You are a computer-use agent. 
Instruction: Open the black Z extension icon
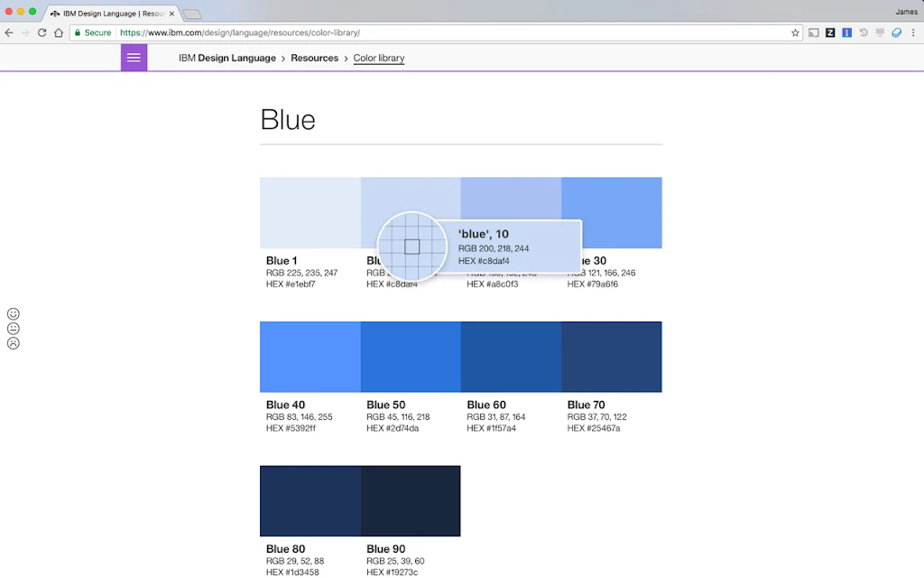tap(830, 33)
